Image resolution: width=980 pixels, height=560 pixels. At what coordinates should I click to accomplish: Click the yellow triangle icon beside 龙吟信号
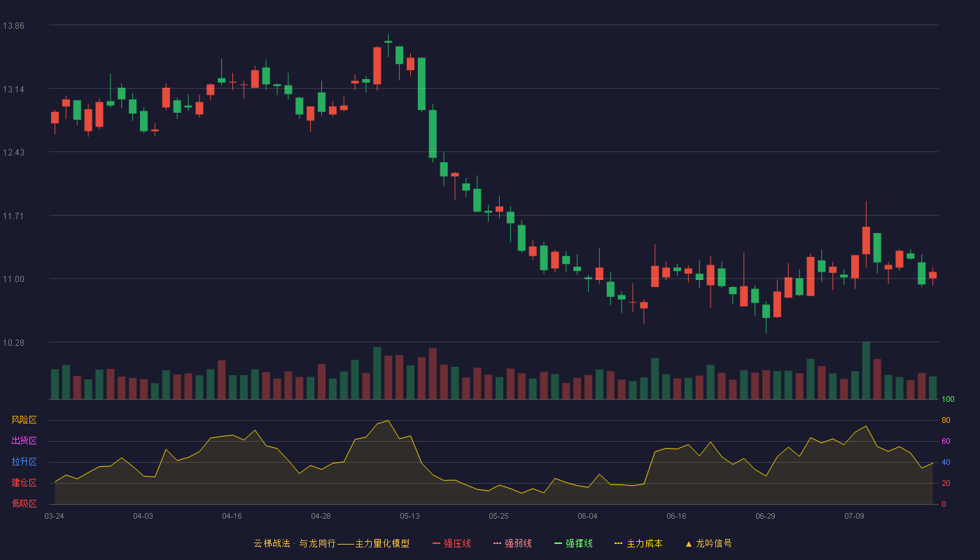tap(688, 543)
